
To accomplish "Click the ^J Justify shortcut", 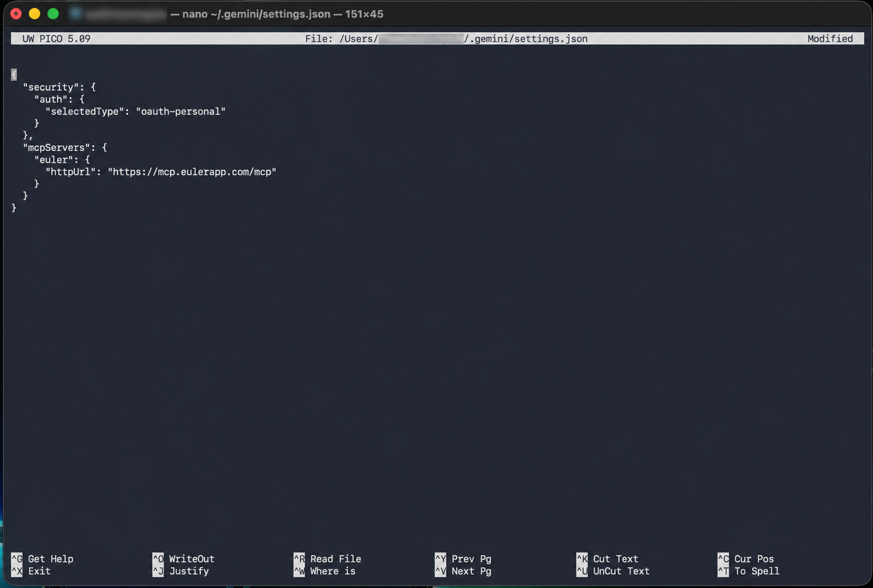I will click(181, 570).
